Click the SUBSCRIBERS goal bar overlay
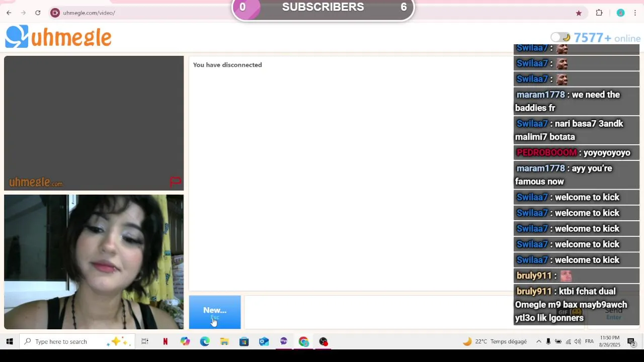Image resolution: width=644 pixels, height=362 pixels. 323,9
